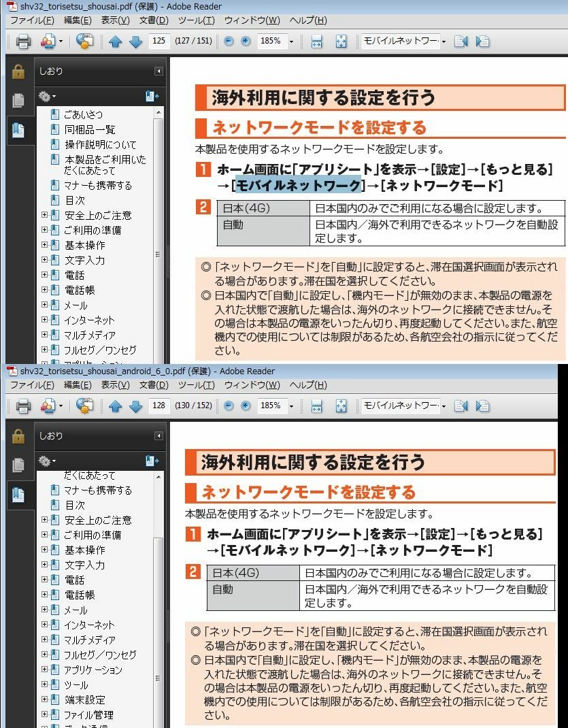568x728 pixels.
Task: Open the bookmark options gear menu, top window
Action: [x=47, y=97]
